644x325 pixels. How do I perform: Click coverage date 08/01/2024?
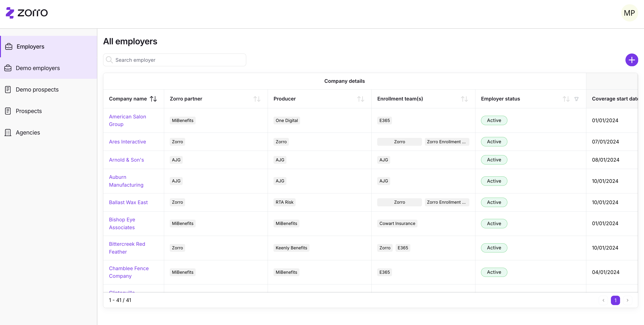click(606, 160)
